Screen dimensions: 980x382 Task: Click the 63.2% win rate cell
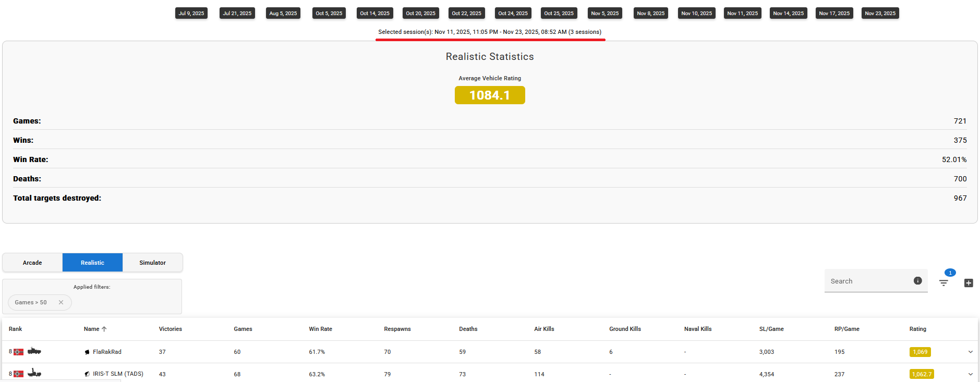pyautogui.click(x=317, y=374)
